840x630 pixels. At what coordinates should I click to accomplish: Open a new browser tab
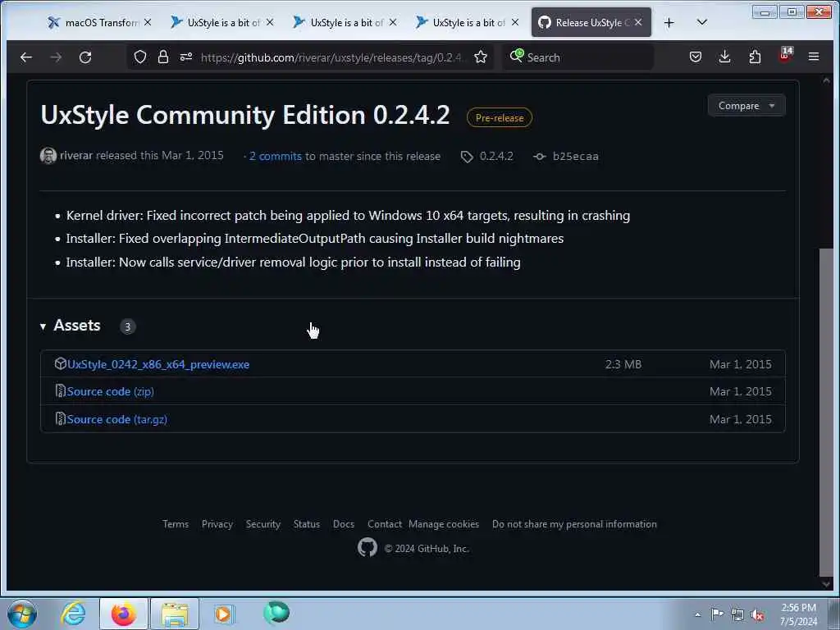[x=669, y=22]
